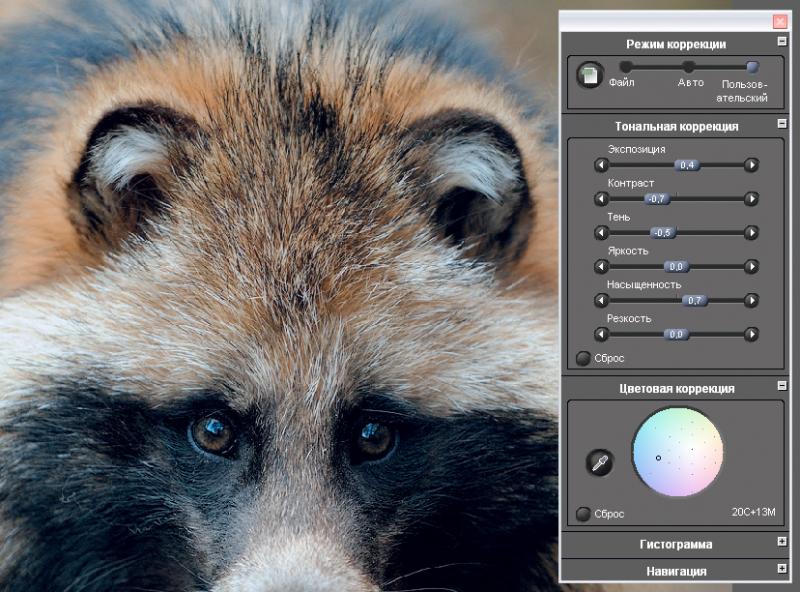
Task: Click the Тень slider handle showing -0,5
Action: [x=663, y=233]
